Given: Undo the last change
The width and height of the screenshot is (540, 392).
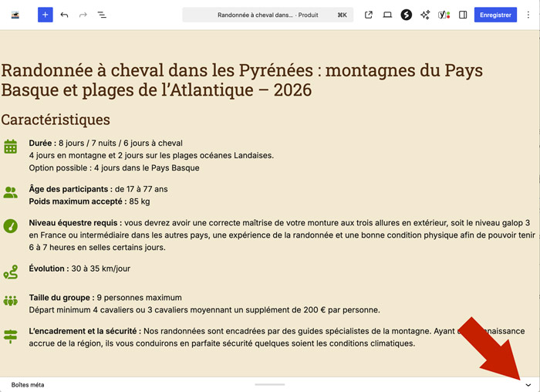Looking at the screenshot, I should click(x=64, y=15).
